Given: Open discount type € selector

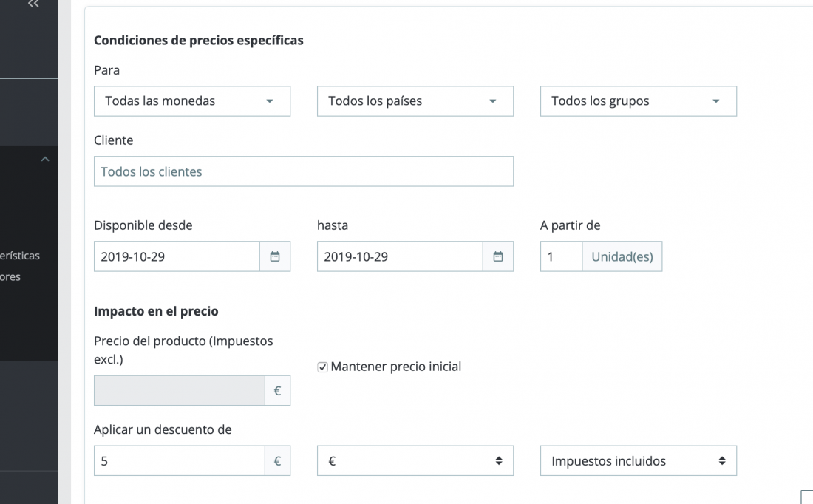Looking at the screenshot, I should (x=415, y=460).
